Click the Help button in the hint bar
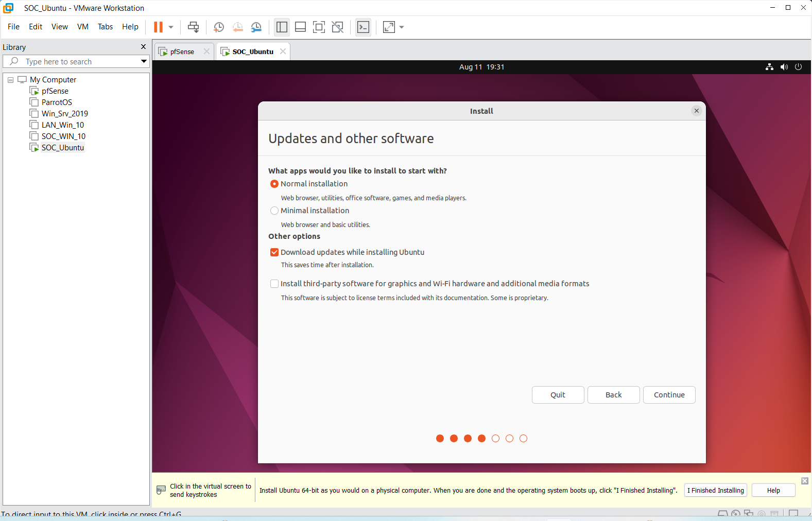This screenshot has width=812, height=521. coord(773,490)
